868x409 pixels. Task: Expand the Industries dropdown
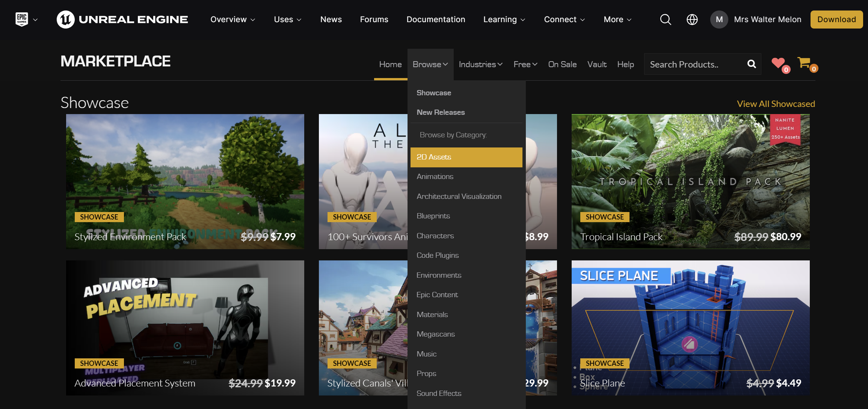[x=481, y=65]
